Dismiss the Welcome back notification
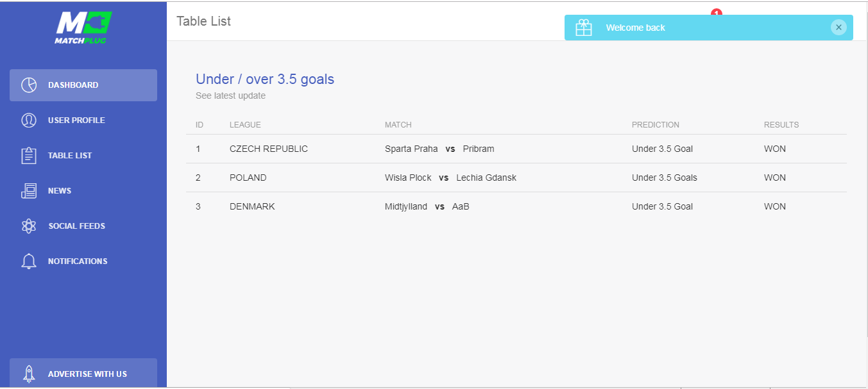This screenshot has height=389, width=868. 838,28
